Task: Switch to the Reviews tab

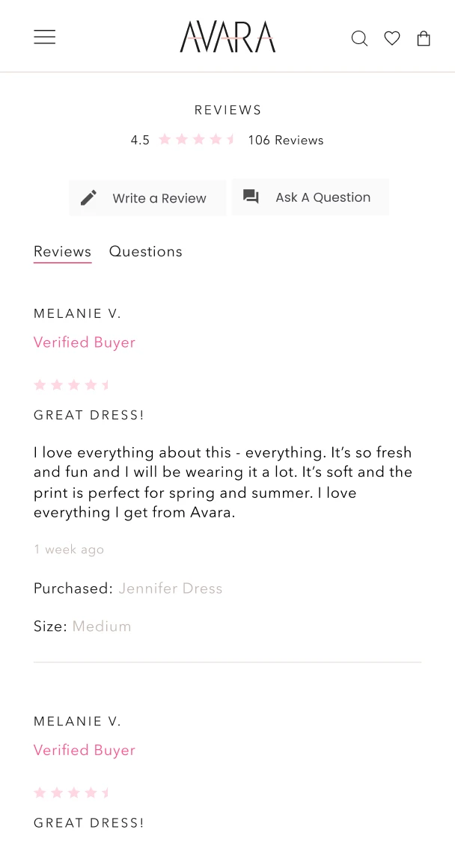Action: pyautogui.click(x=63, y=252)
